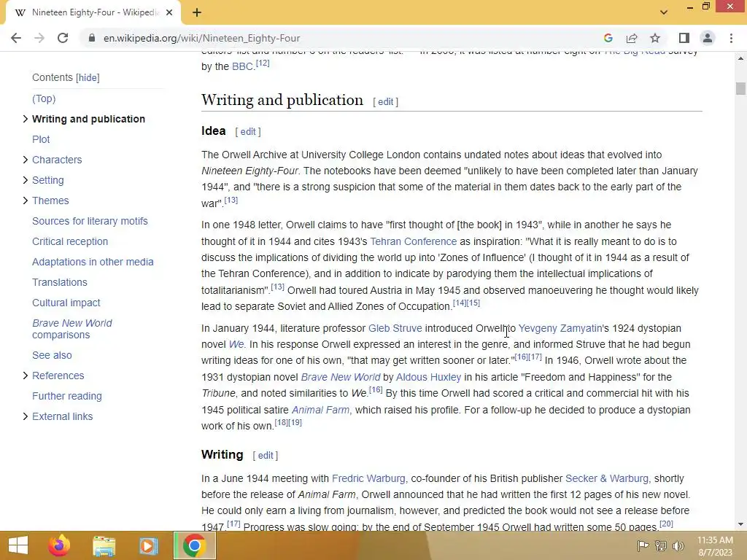The image size is (747, 560).
Task: Open Chrome's three-dot menu
Action: click(731, 38)
